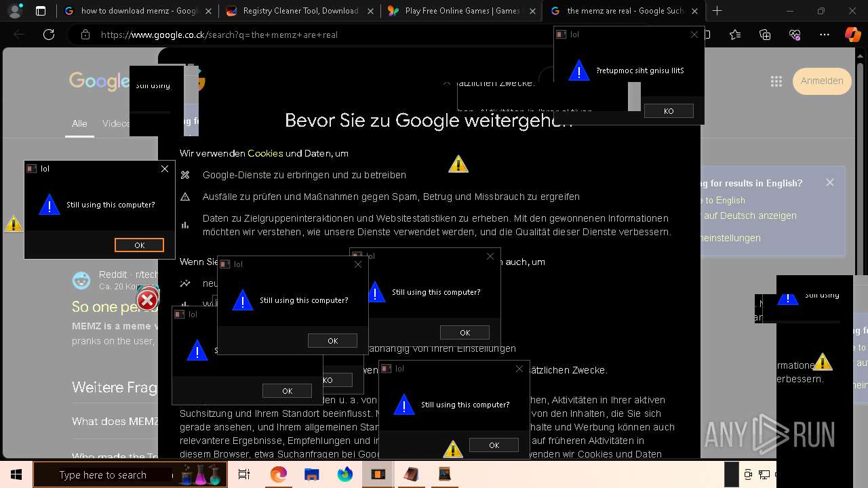
Task: Switch to 'how to download memz' tab
Action: [139, 11]
